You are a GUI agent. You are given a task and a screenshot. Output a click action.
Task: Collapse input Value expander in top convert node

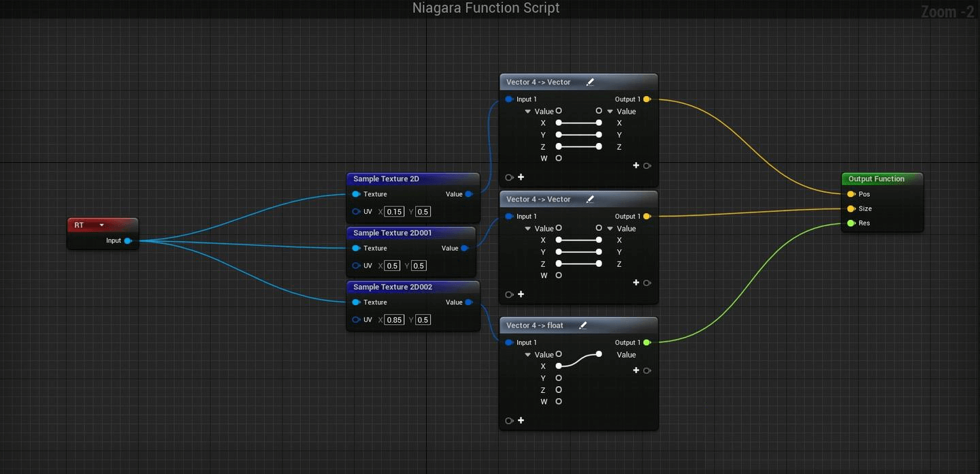(527, 112)
